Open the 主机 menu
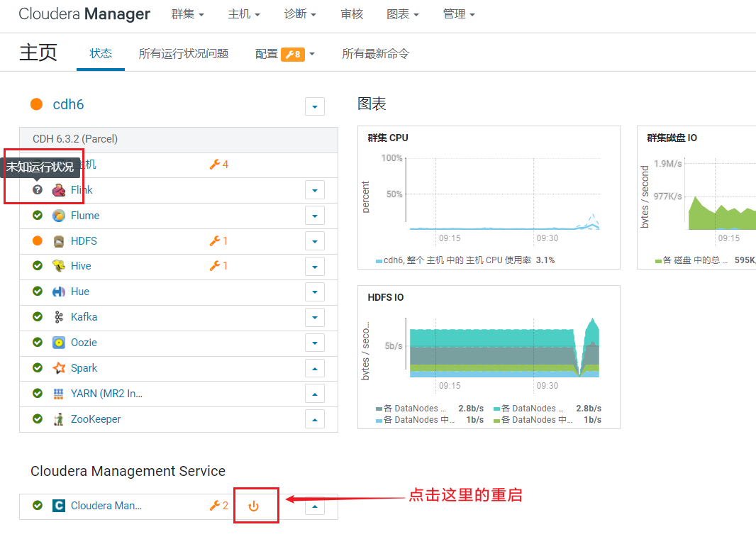Screen dimensions: 756x549 pyautogui.click(x=244, y=14)
